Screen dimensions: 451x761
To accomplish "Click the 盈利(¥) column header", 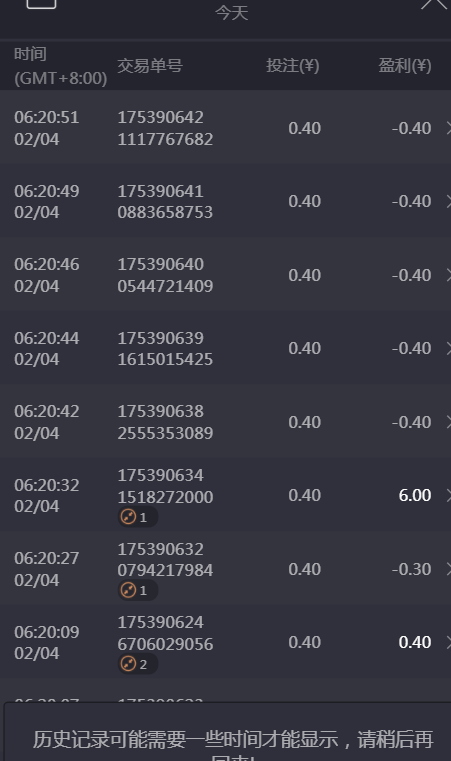I will (x=405, y=66).
